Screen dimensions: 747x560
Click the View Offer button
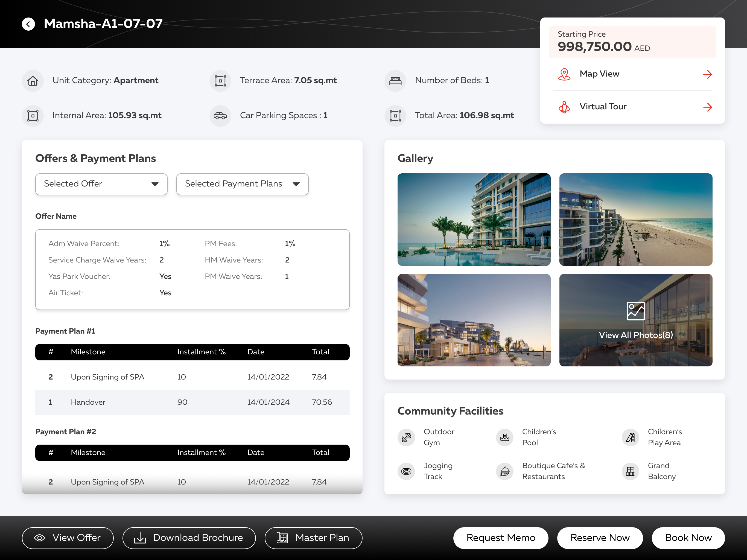tap(68, 538)
